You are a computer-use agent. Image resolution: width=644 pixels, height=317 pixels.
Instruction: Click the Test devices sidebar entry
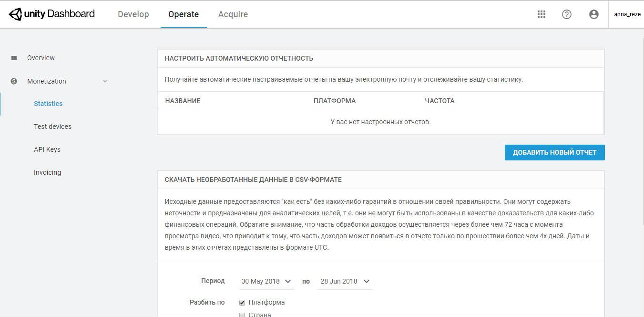pos(52,126)
